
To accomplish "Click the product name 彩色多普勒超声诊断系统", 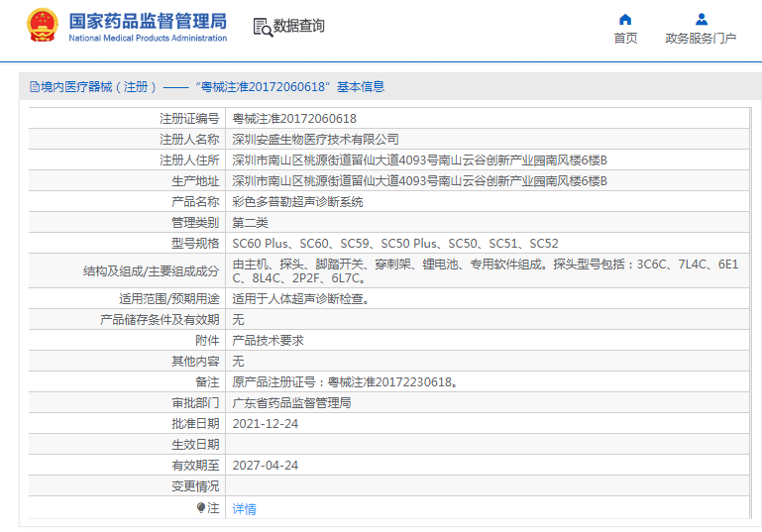I will (x=297, y=201).
